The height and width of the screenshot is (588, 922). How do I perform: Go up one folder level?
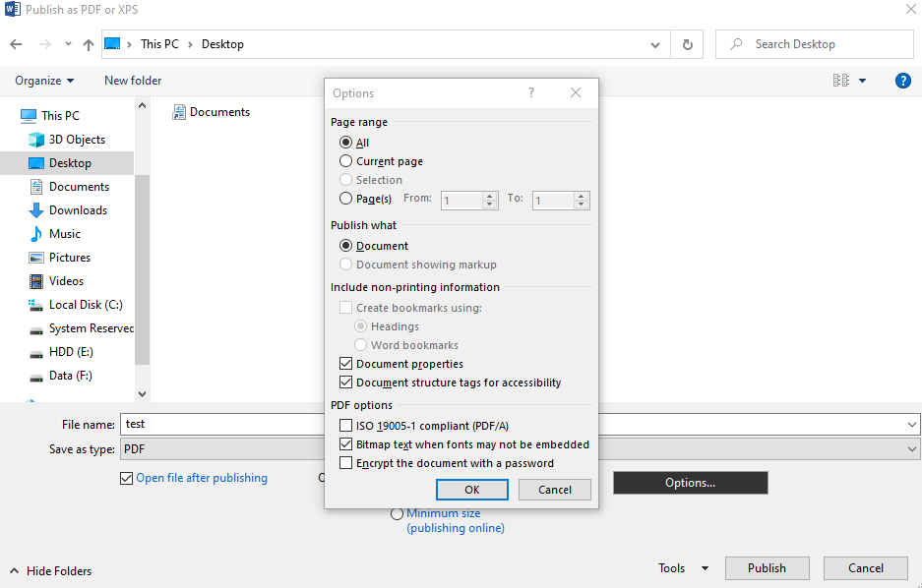pos(88,43)
